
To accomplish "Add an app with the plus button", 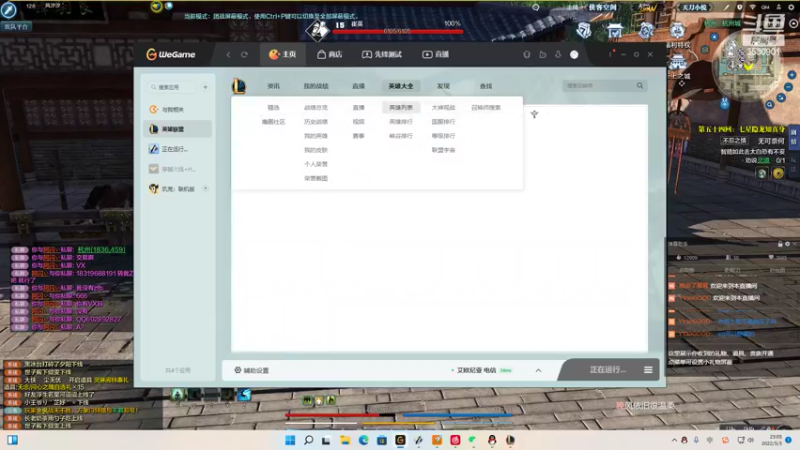I will pyautogui.click(x=206, y=87).
